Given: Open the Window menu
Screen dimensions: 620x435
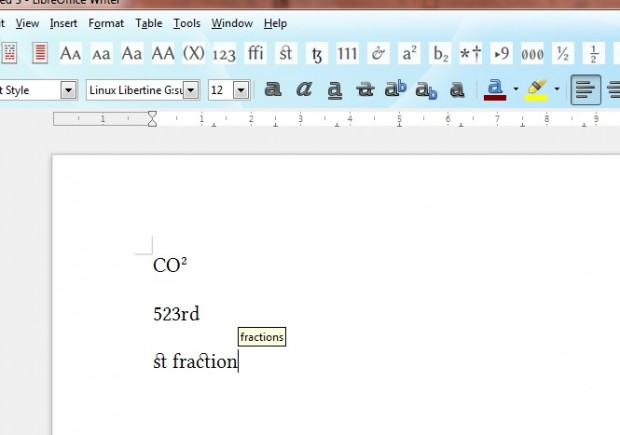Looking at the screenshot, I should click(x=232, y=24).
